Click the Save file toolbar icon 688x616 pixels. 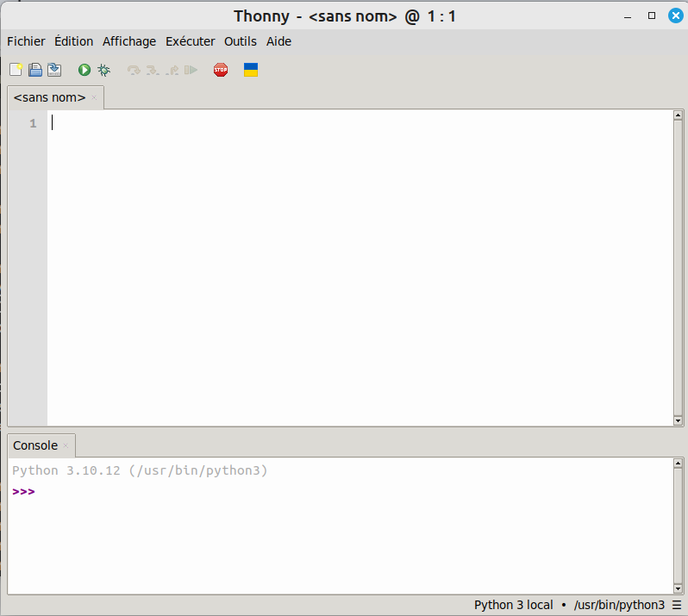click(54, 70)
